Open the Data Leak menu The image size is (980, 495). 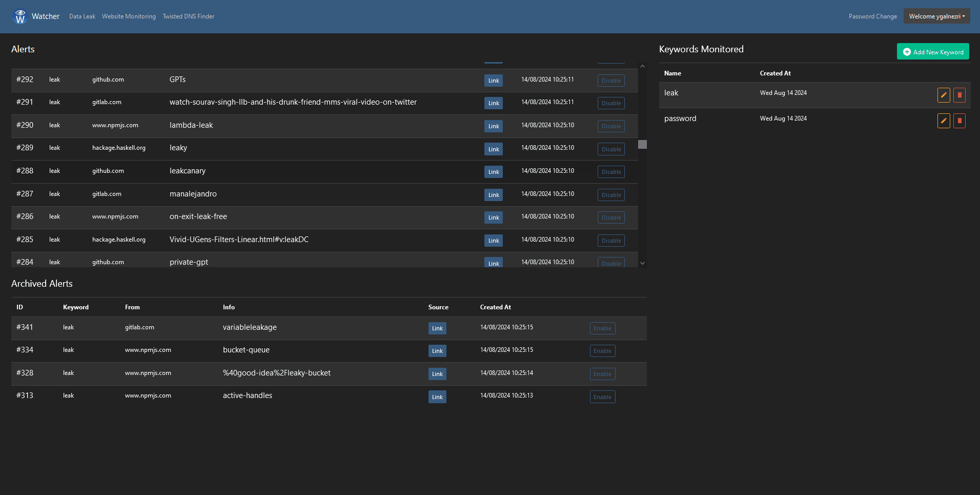tap(82, 16)
